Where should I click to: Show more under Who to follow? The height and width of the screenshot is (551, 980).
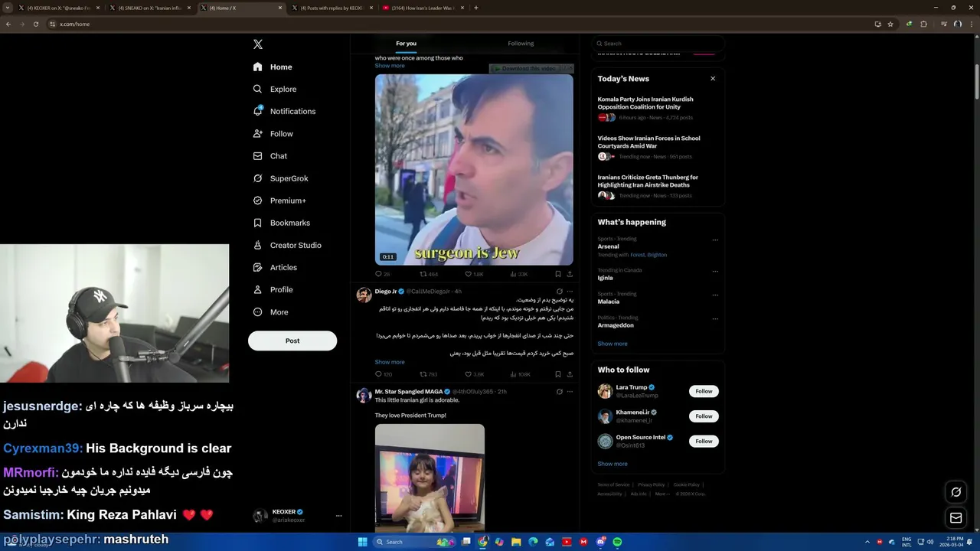tap(612, 464)
